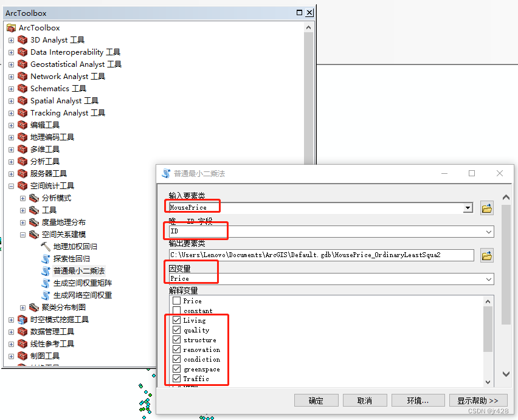Viewport: 518px width, 420px height.
Task: Open the dependent variable Price dropdown
Action: click(489, 279)
